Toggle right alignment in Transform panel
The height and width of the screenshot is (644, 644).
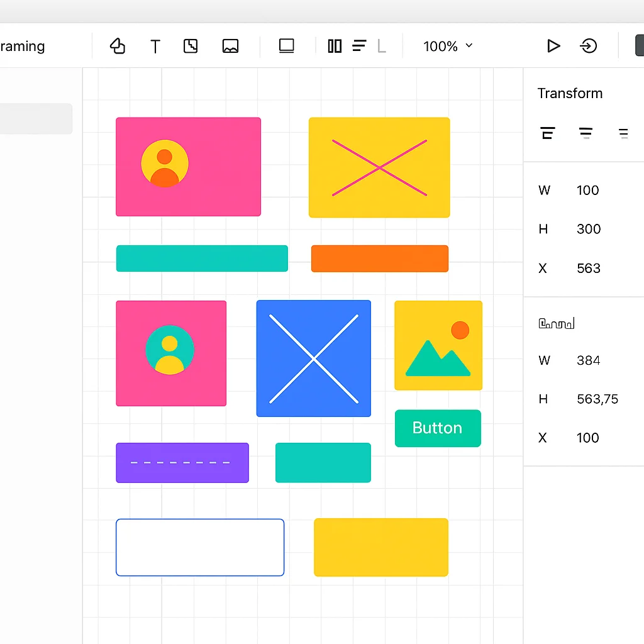pyautogui.click(x=623, y=133)
